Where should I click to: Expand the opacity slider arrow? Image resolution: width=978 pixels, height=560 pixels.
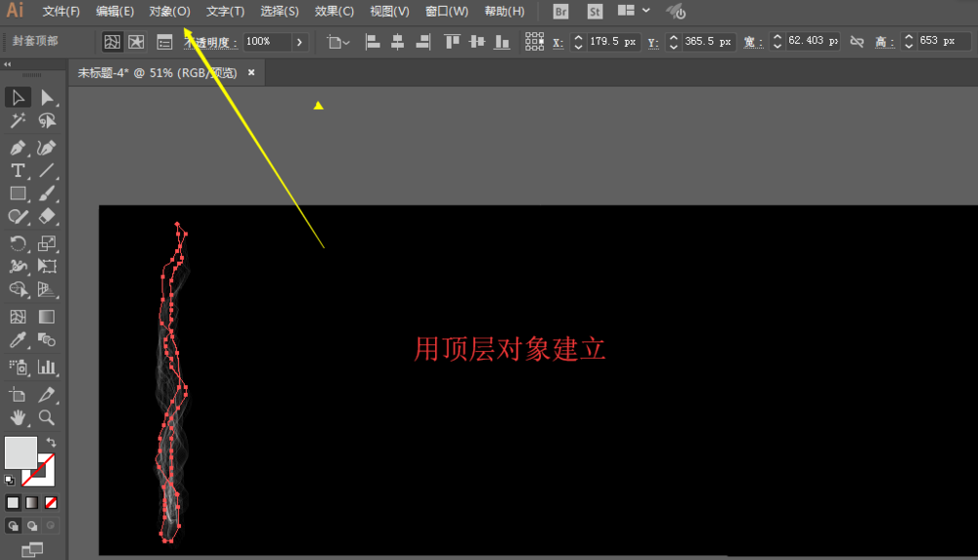tap(300, 42)
